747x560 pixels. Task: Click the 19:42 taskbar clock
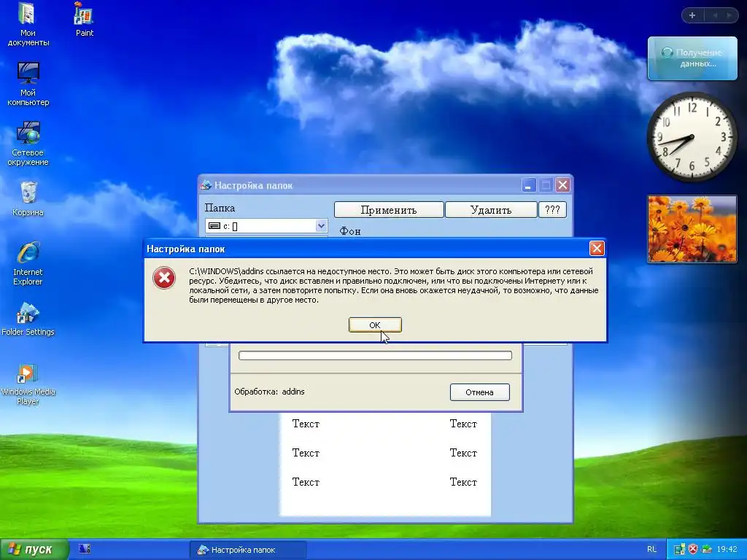click(x=727, y=550)
